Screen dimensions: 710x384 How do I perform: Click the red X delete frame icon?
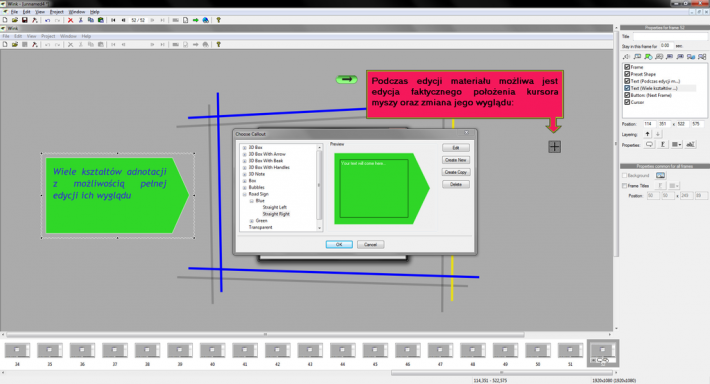coord(70,20)
